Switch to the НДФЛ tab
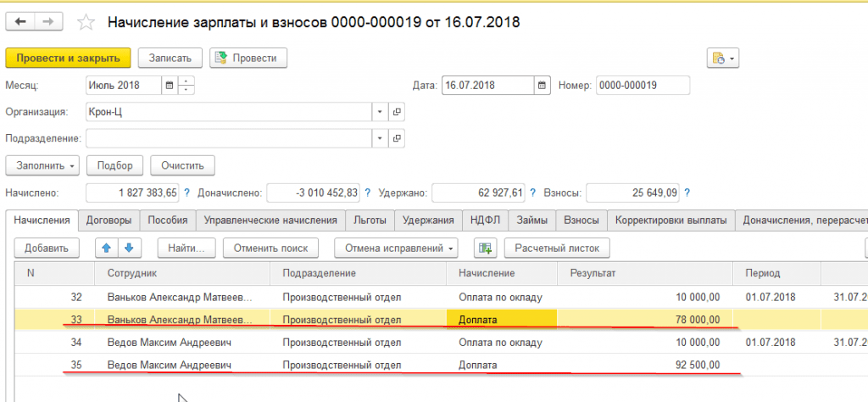The height and width of the screenshot is (402, 868). (485, 220)
